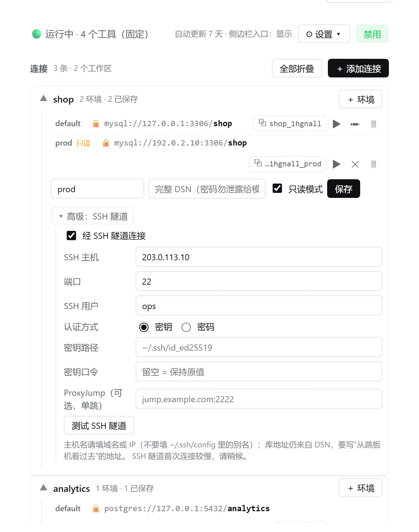Add environment to analytics workspace
This screenshot has height=532, width=419.
[x=361, y=488]
